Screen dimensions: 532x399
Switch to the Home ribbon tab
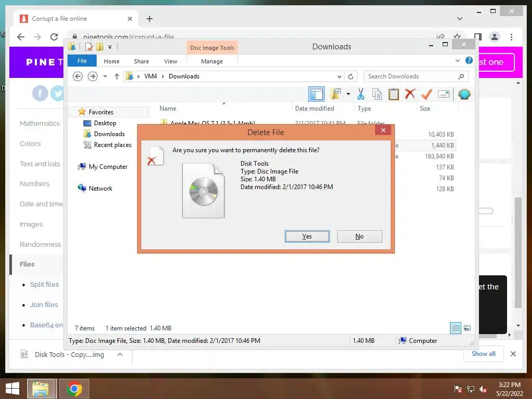112,61
